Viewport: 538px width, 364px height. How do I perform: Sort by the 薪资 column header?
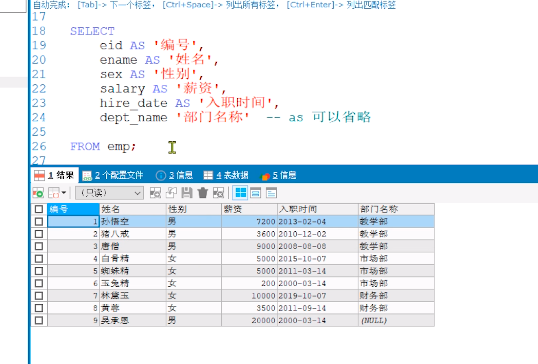249,209
